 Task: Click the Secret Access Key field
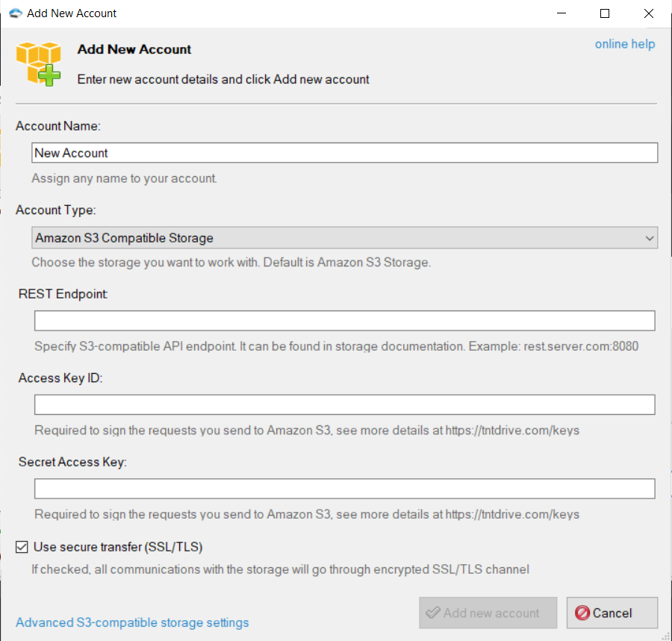(344, 489)
